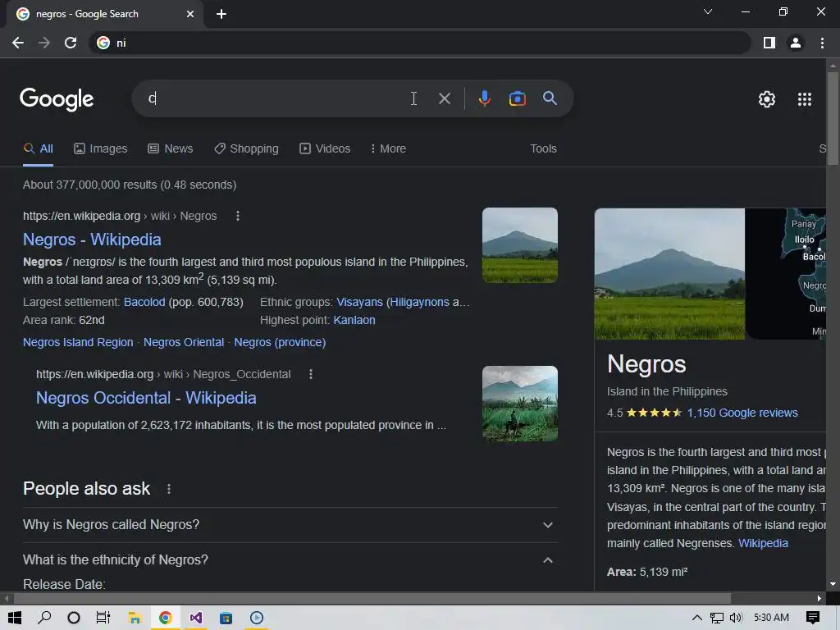Image resolution: width=840 pixels, height=630 pixels.
Task: Open large mountain photo in knowledge panel
Action: click(669, 274)
